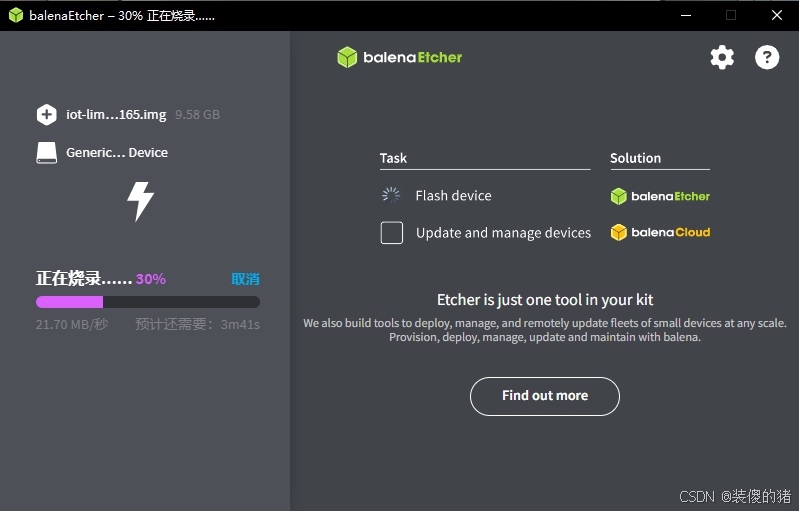Viewport: 799px width, 511px height.
Task: Click the plus image source icon
Action: pyautogui.click(x=46, y=114)
